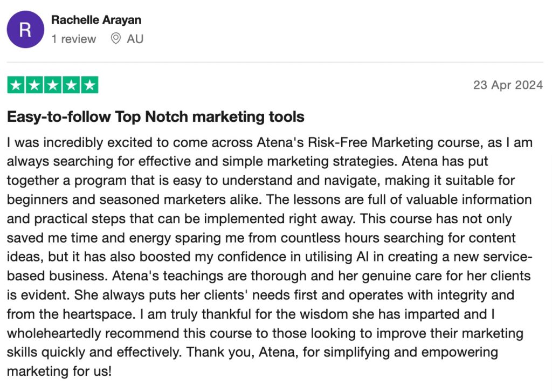552x392 pixels.
Task: Click the "1 review" count text
Action: point(73,39)
